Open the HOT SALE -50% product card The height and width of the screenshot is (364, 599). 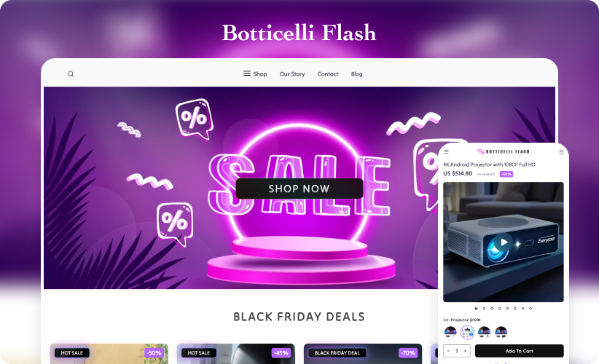click(x=109, y=354)
